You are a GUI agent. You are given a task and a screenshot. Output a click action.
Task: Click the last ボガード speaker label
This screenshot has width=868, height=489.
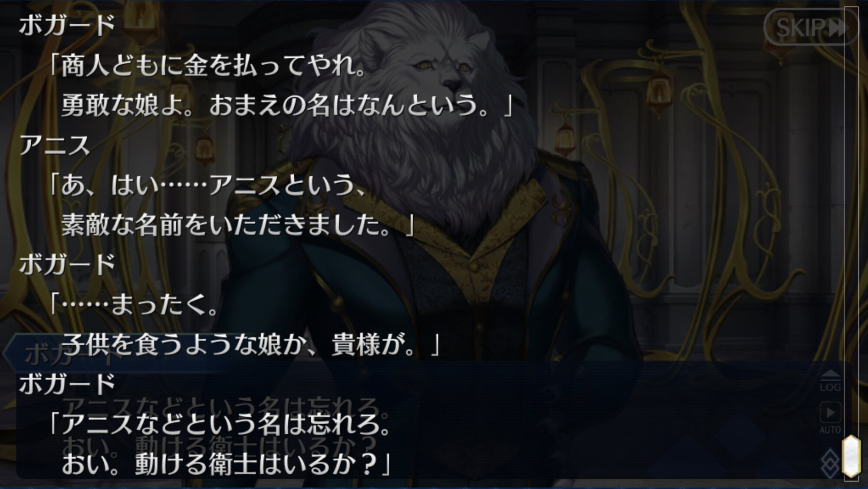(67, 384)
